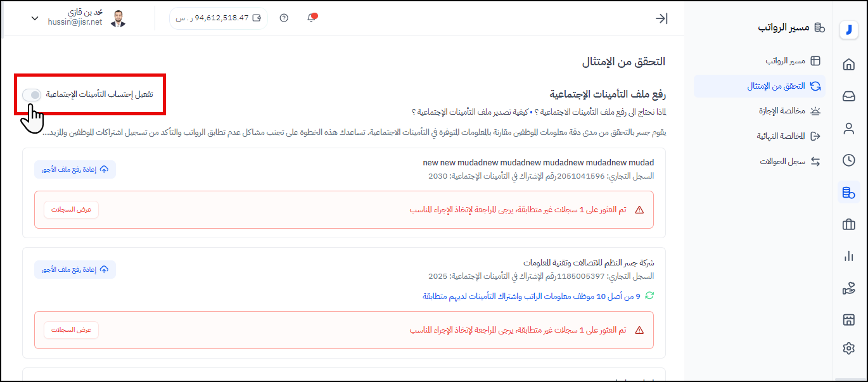
Task: Toggle تفعيل إحتساب التأمينات الإجتماعية switch
Action: pos(32,95)
